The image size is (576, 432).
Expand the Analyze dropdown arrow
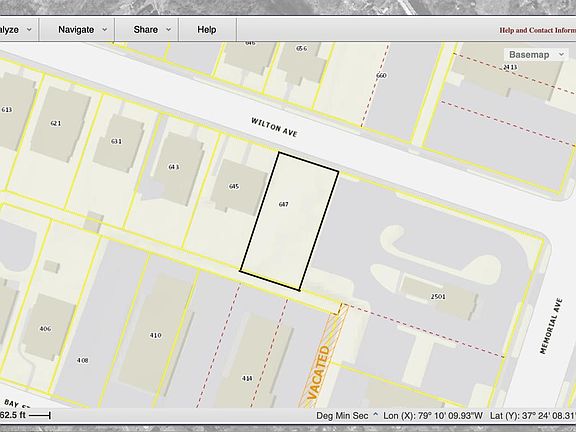tap(29, 30)
